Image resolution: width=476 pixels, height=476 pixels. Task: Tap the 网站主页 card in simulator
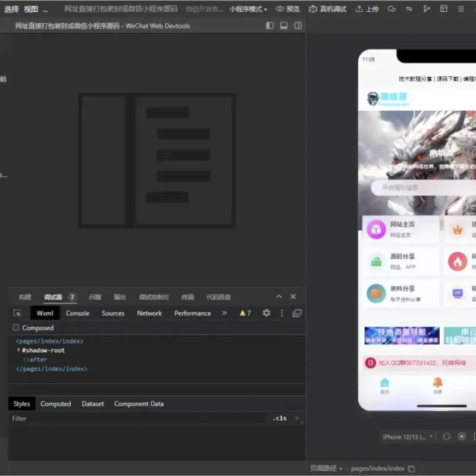(400, 230)
